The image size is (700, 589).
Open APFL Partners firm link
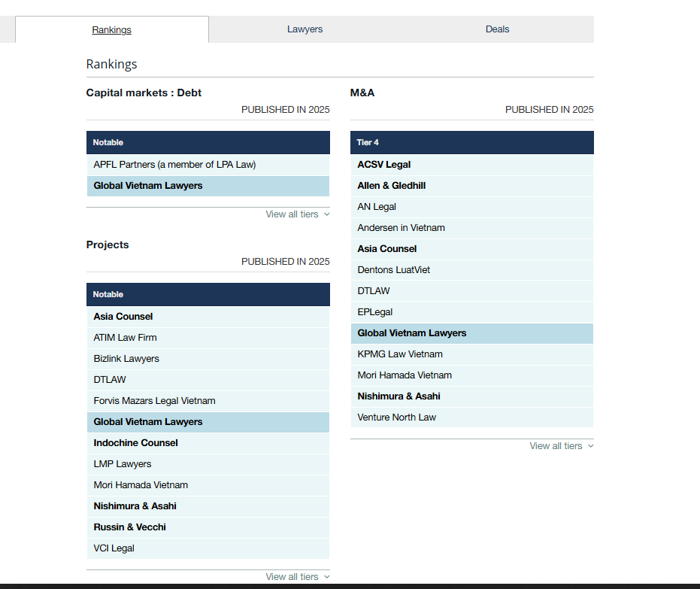coord(174,165)
